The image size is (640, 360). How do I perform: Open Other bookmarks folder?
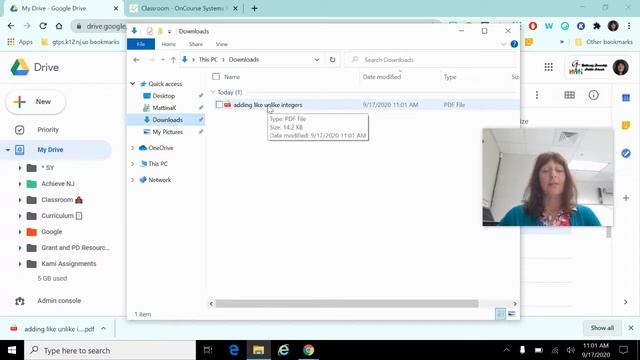603,42
